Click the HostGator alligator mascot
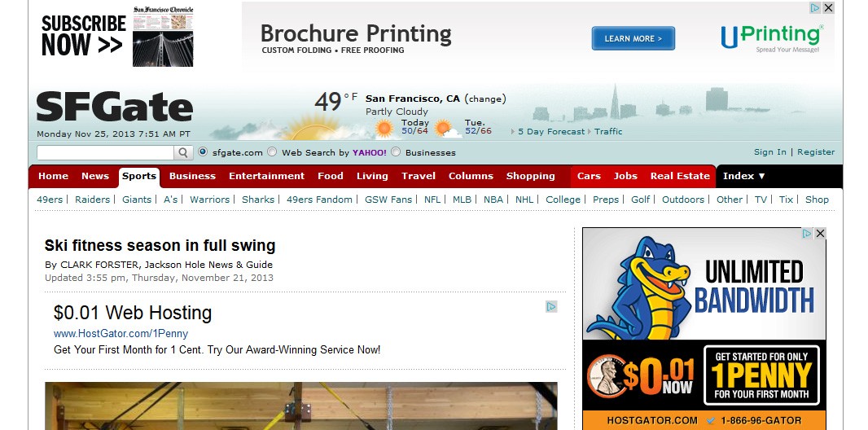This screenshot has height=430, width=868. point(639,287)
